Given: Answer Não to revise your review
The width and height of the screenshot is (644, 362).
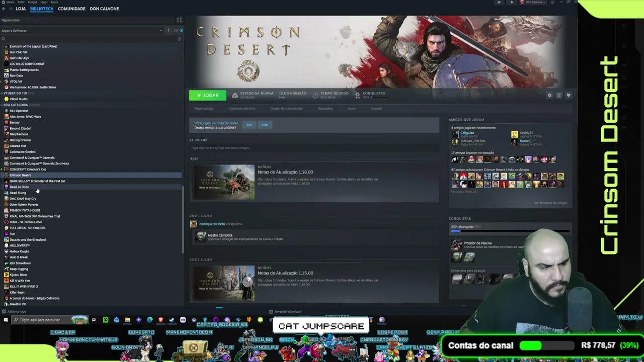Looking at the screenshot, I should click(265, 125).
